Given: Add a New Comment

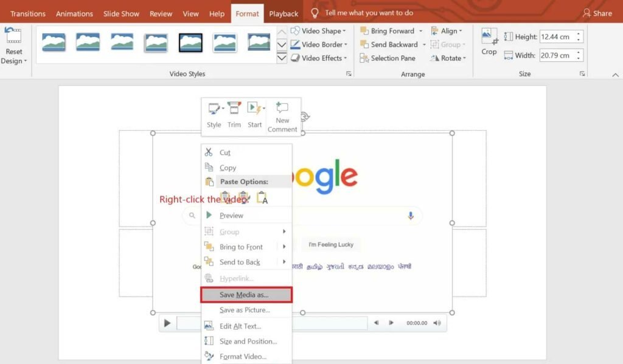Looking at the screenshot, I should point(282,117).
